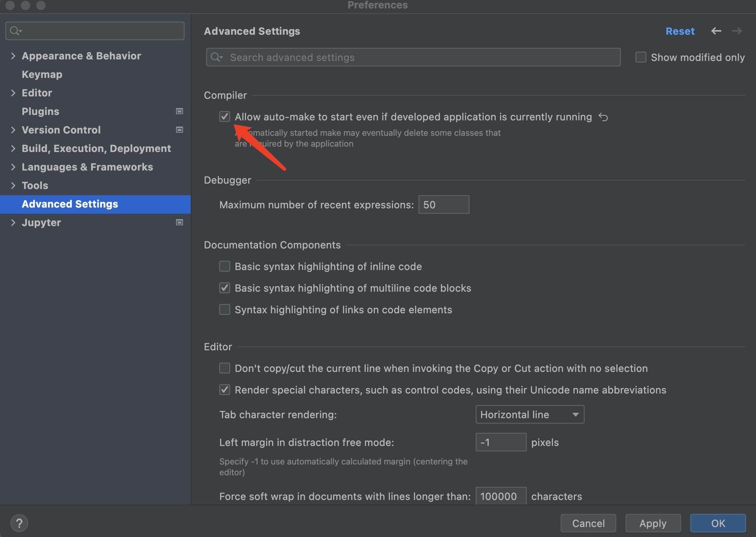The width and height of the screenshot is (756, 537).
Task: Click the project-level icon next to Jupyter
Action: point(180,222)
